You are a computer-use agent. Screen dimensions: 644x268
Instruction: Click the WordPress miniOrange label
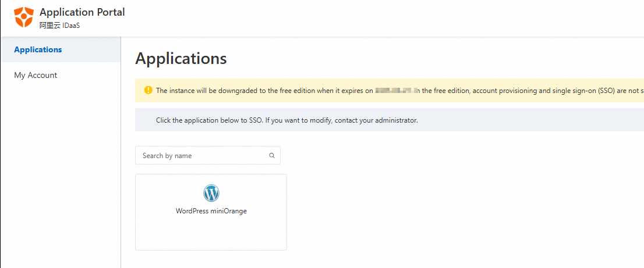[x=211, y=212]
